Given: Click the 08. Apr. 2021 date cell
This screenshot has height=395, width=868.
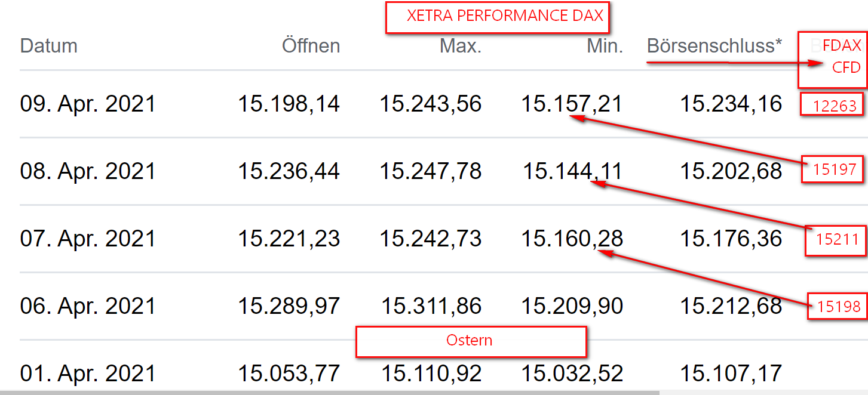Looking at the screenshot, I should click(88, 171).
